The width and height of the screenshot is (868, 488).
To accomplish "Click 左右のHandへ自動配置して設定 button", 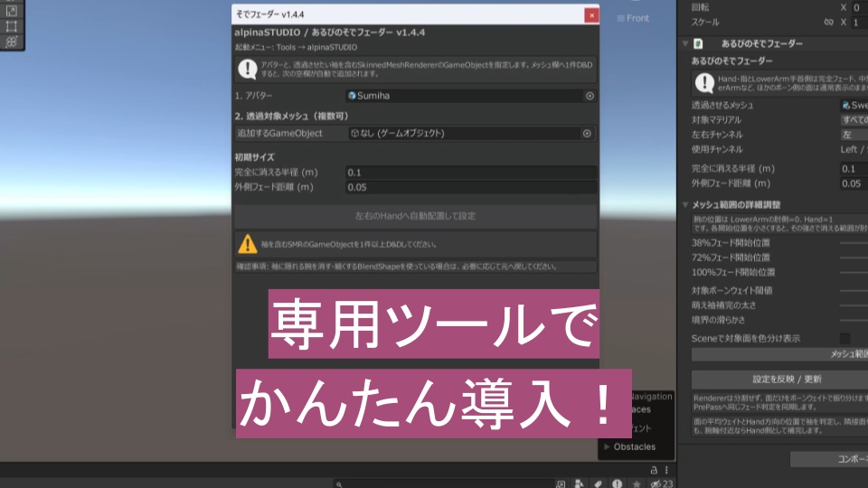I will tap(415, 216).
